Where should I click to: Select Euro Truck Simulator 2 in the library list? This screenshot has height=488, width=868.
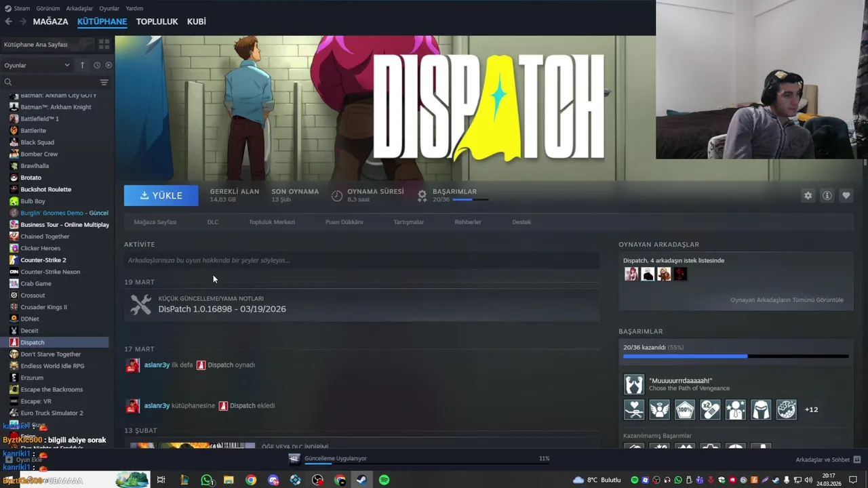(52, 413)
